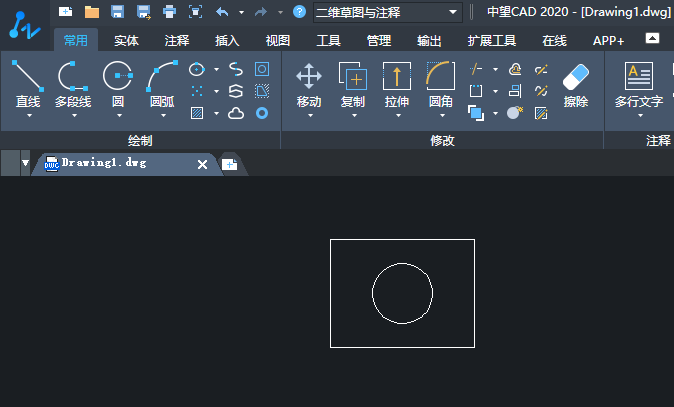Image resolution: width=674 pixels, height=407 pixels.
Task: Save the drawing with floppy icon
Action: point(117,12)
